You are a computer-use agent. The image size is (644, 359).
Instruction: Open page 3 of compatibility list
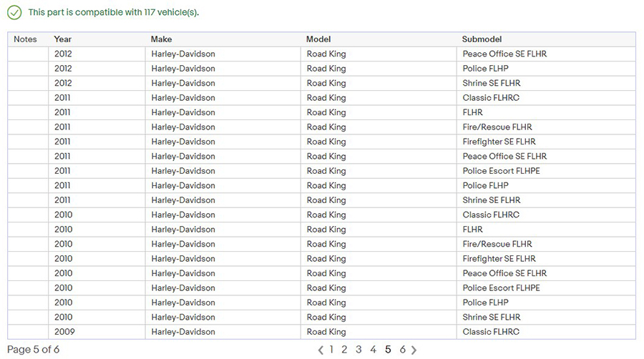[x=358, y=350]
